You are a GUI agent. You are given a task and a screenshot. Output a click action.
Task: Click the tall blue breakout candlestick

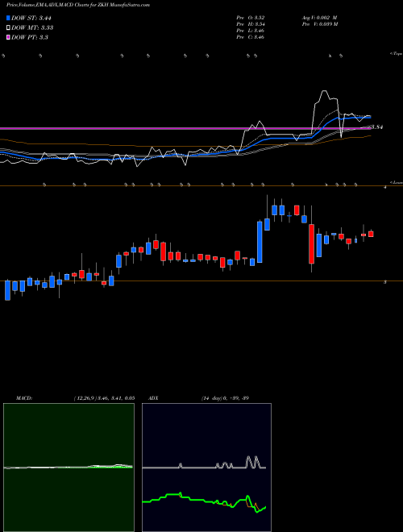point(260,242)
